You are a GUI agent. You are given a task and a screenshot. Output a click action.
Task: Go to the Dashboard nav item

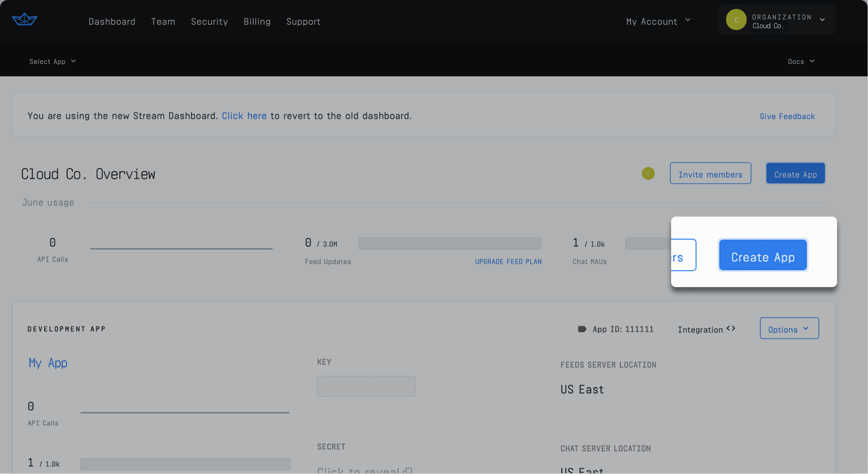point(112,21)
